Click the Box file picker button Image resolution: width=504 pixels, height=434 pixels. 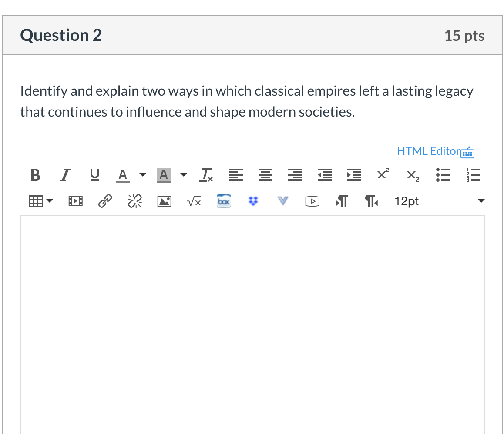[x=224, y=201]
